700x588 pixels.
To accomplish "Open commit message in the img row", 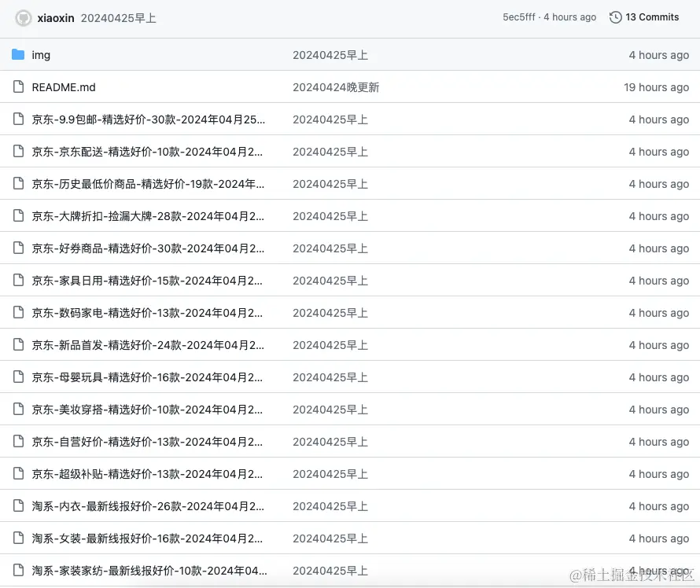I will point(330,55).
